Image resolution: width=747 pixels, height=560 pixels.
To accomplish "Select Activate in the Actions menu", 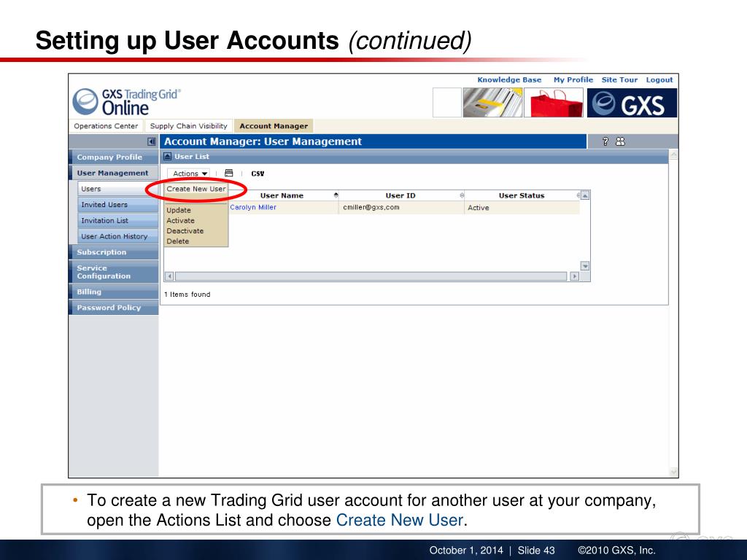I will (181, 220).
